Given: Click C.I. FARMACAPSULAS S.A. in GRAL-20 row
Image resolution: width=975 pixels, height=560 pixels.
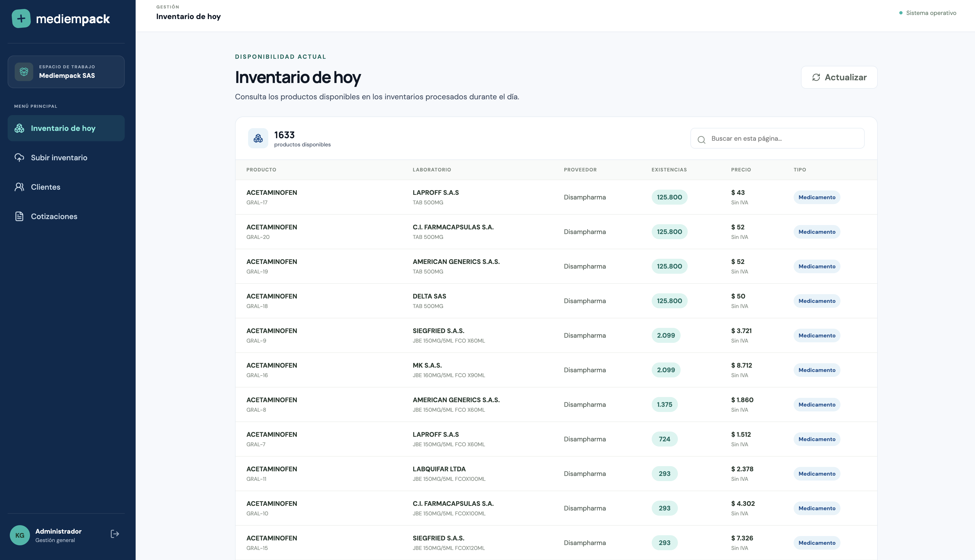Looking at the screenshot, I should pos(453,227).
